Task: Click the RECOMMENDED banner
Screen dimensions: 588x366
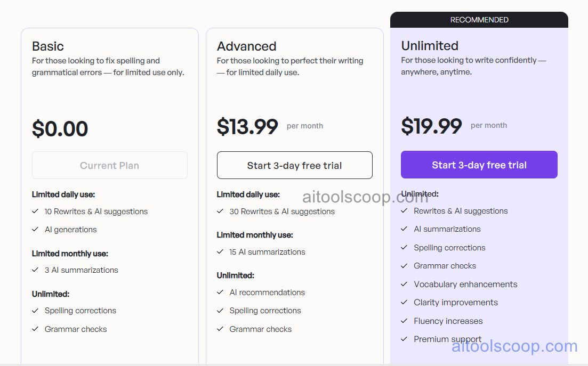Action: (479, 19)
